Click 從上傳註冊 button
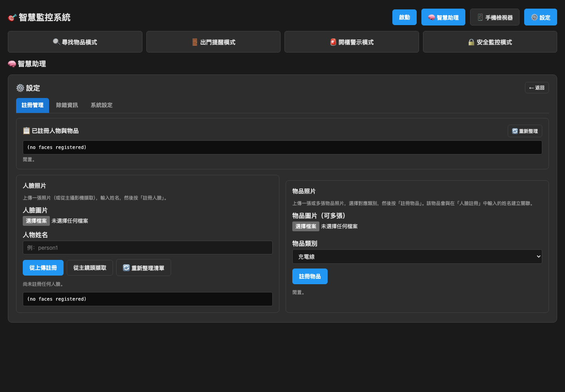This screenshot has height=392, width=565. [43, 268]
